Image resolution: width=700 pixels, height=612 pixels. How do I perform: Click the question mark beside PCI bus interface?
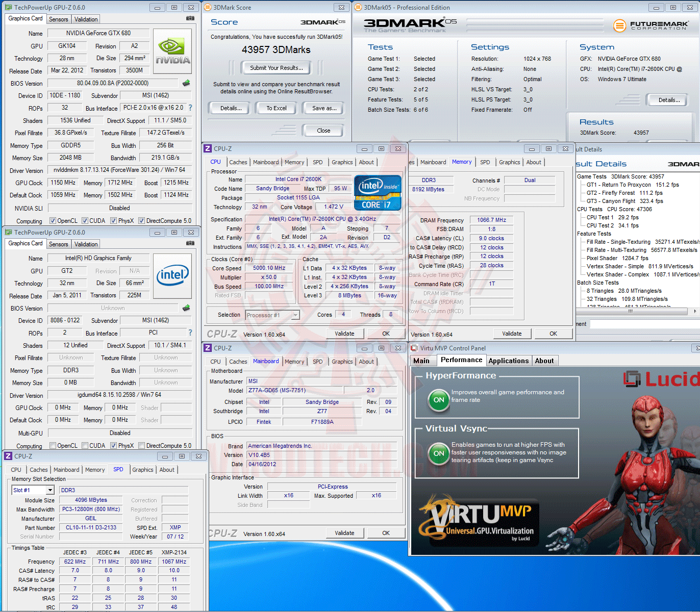[x=190, y=333]
